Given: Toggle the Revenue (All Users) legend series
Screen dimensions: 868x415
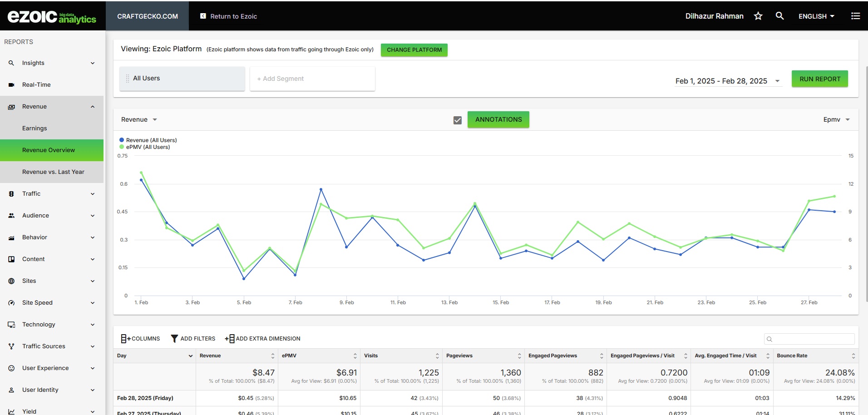Looking at the screenshot, I should 148,140.
